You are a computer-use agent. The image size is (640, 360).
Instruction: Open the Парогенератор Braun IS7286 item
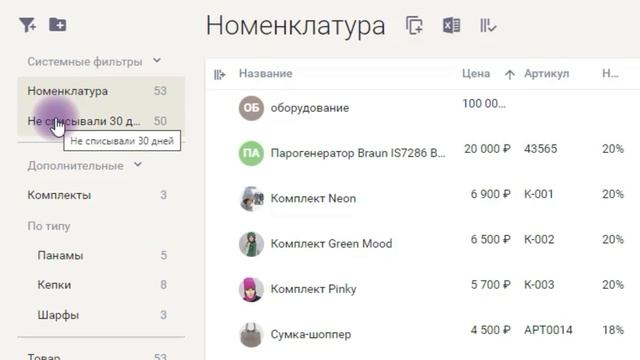click(358, 153)
